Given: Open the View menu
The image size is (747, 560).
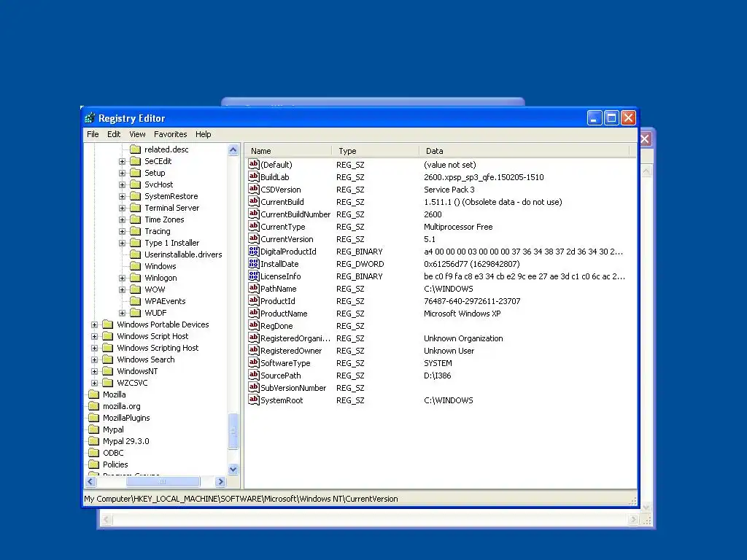Looking at the screenshot, I should point(137,134).
